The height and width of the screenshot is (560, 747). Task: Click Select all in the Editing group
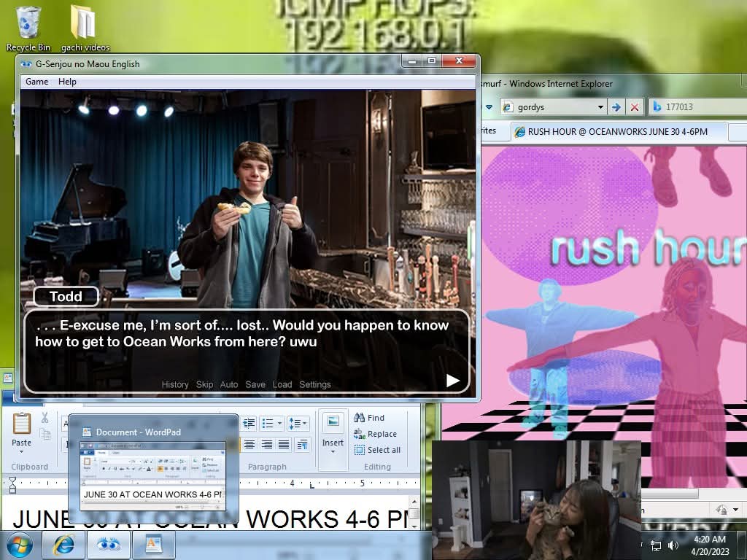click(376, 450)
